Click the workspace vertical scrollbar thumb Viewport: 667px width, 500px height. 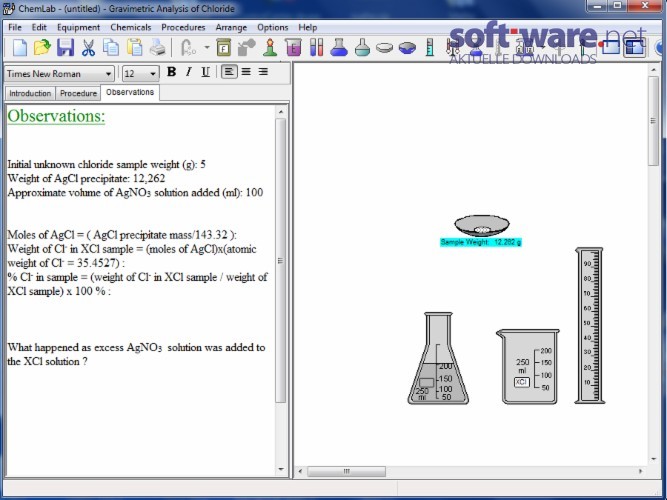tap(653, 121)
